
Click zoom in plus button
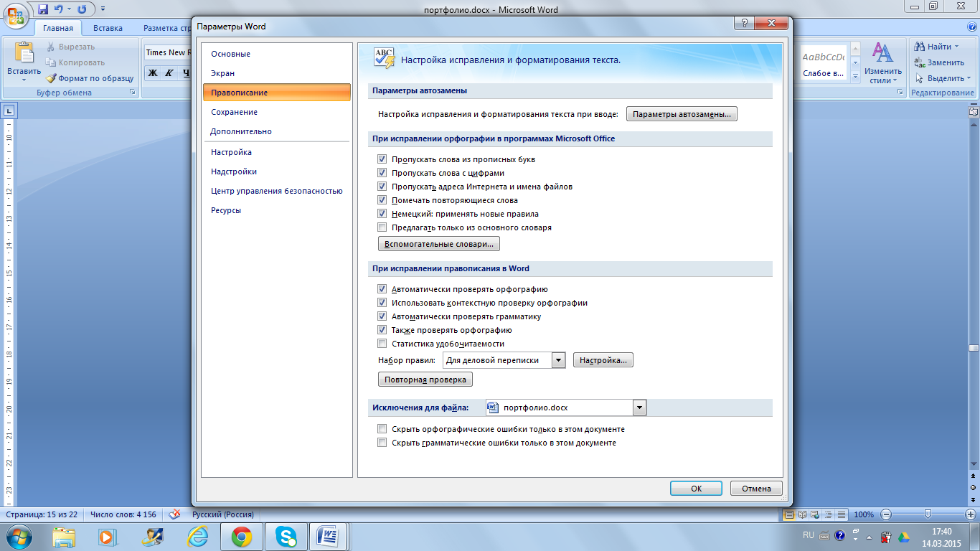[971, 514]
